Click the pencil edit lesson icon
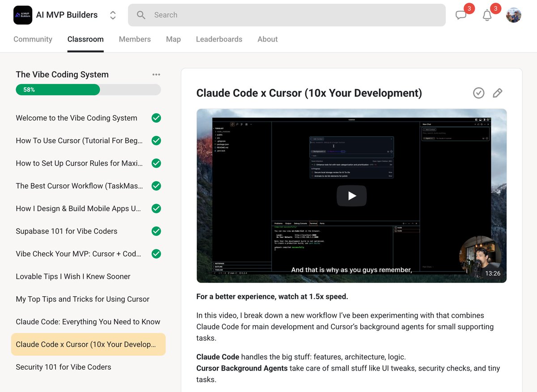Screen dimensions: 537x392 click(x=497, y=93)
